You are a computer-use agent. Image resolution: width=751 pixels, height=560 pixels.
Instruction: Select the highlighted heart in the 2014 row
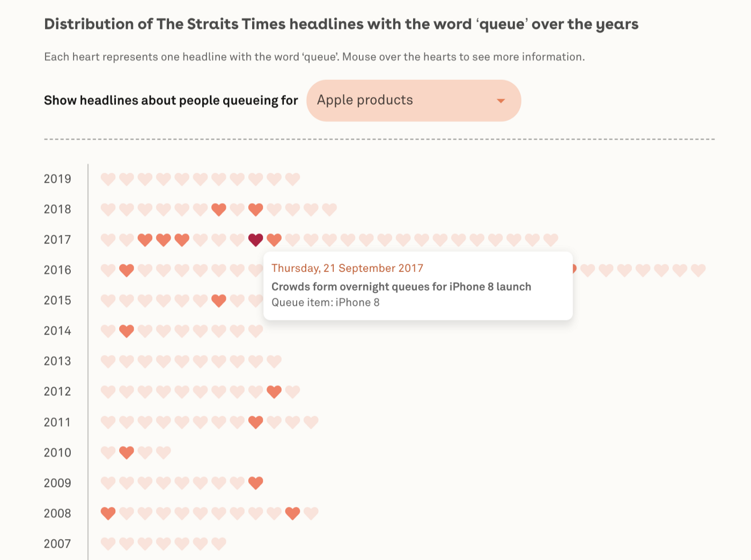pyautogui.click(x=127, y=331)
